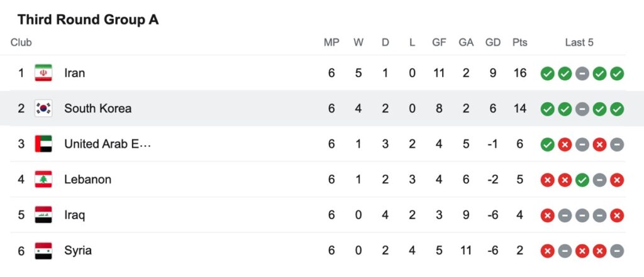Select Iran's most recent win checkmark icon
Image resolution: width=644 pixels, height=277 pixels.
tap(616, 74)
